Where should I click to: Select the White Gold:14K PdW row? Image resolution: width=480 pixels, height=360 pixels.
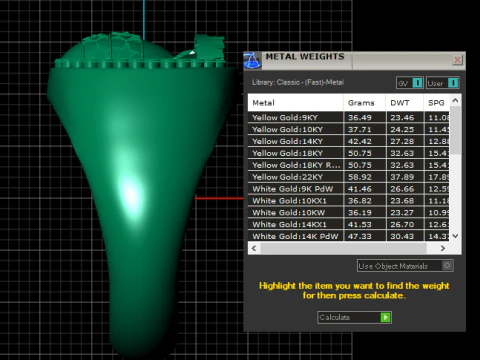349,236
